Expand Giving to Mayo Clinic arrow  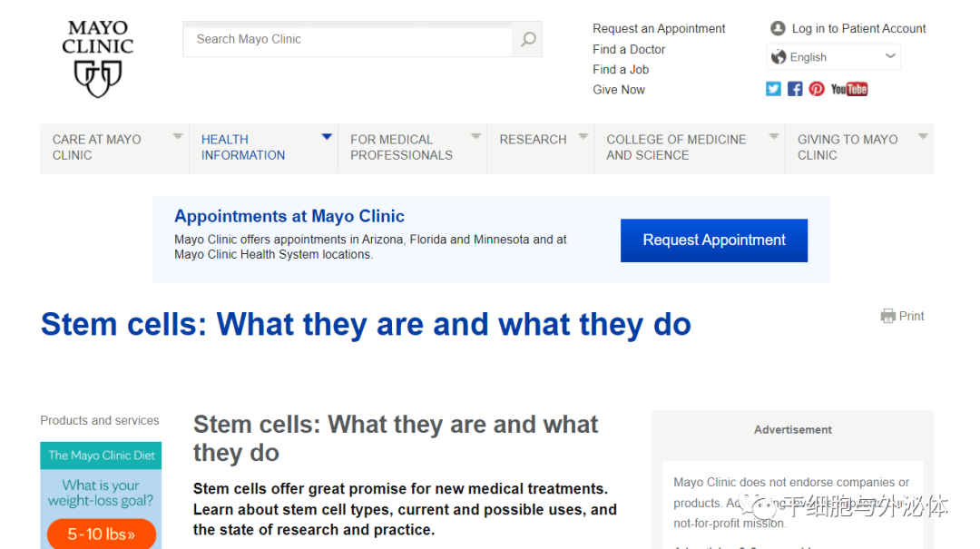pos(923,136)
